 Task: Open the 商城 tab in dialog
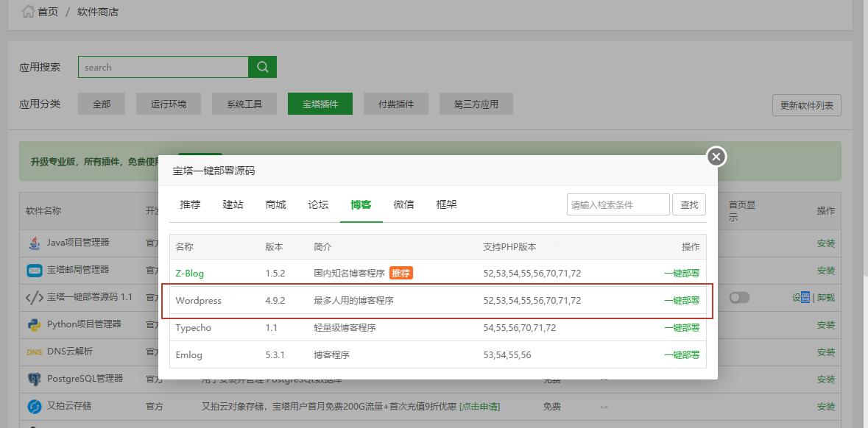click(x=275, y=204)
